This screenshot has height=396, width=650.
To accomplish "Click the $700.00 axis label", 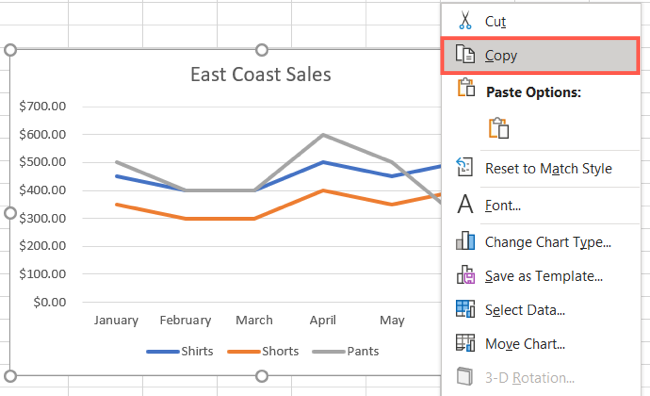I will [42, 106].
